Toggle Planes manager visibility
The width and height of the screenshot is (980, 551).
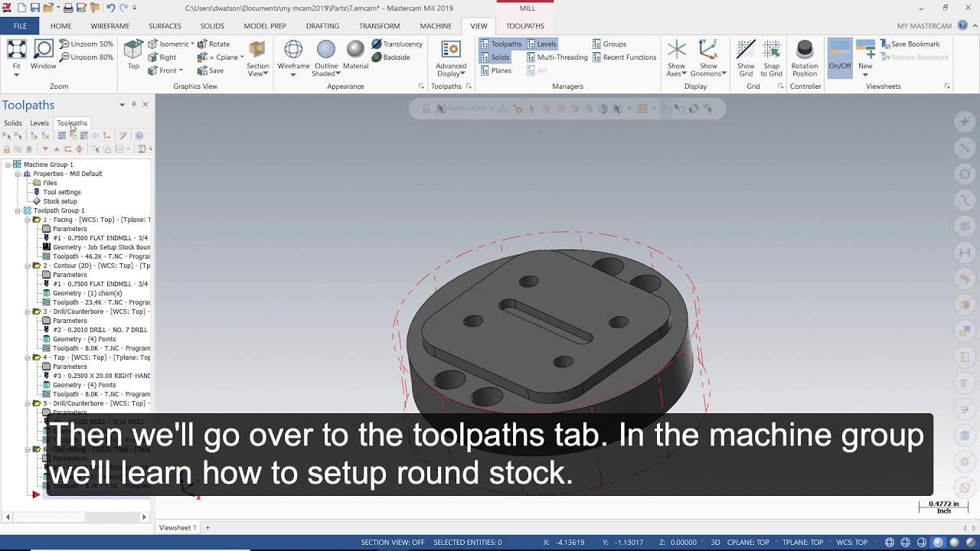point(495,70)
